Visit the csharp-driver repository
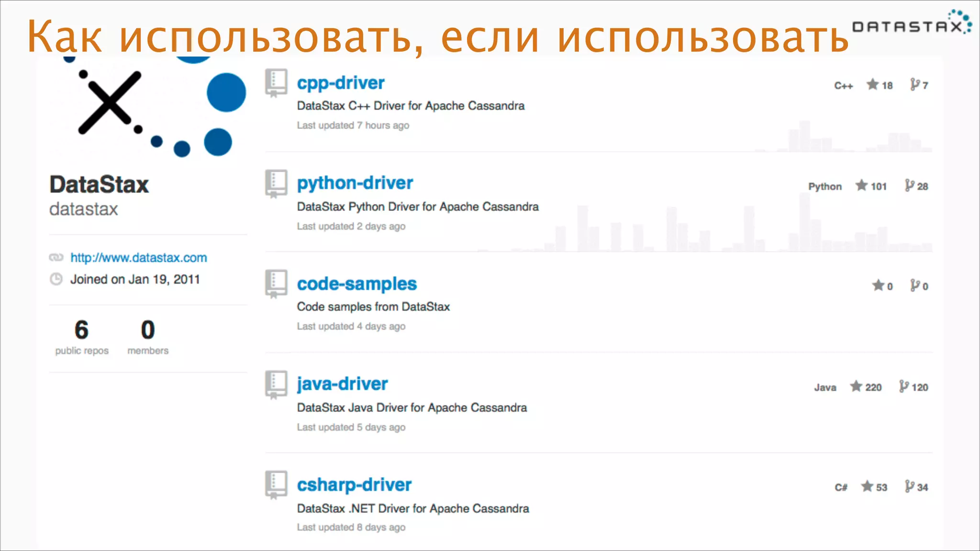The image size is (980, 551). point(354,485)
